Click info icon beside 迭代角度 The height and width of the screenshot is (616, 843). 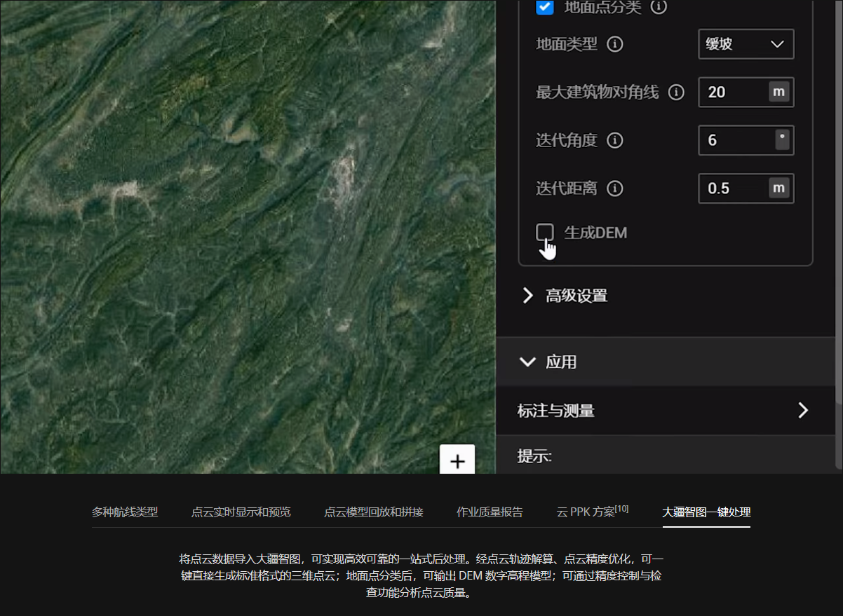point(614,141)
